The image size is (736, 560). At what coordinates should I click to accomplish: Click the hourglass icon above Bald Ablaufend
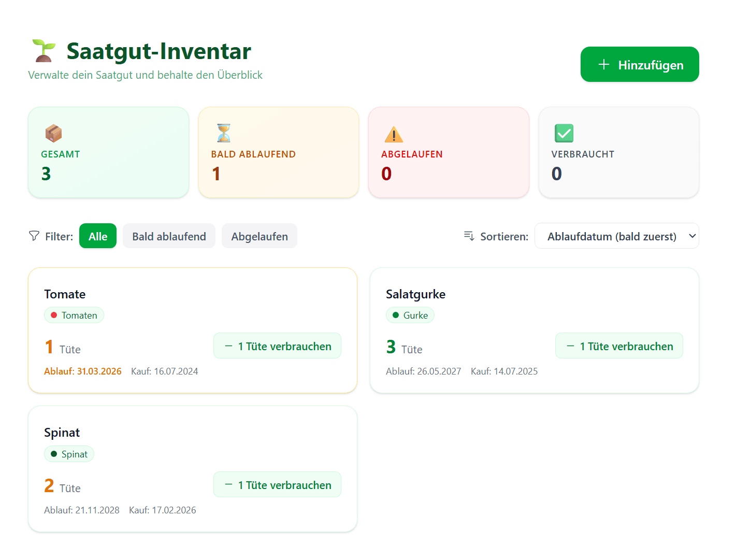(x=223, y=133)
